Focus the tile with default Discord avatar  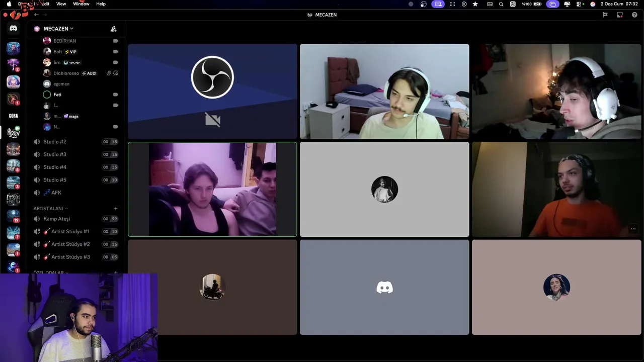(384, 287)
